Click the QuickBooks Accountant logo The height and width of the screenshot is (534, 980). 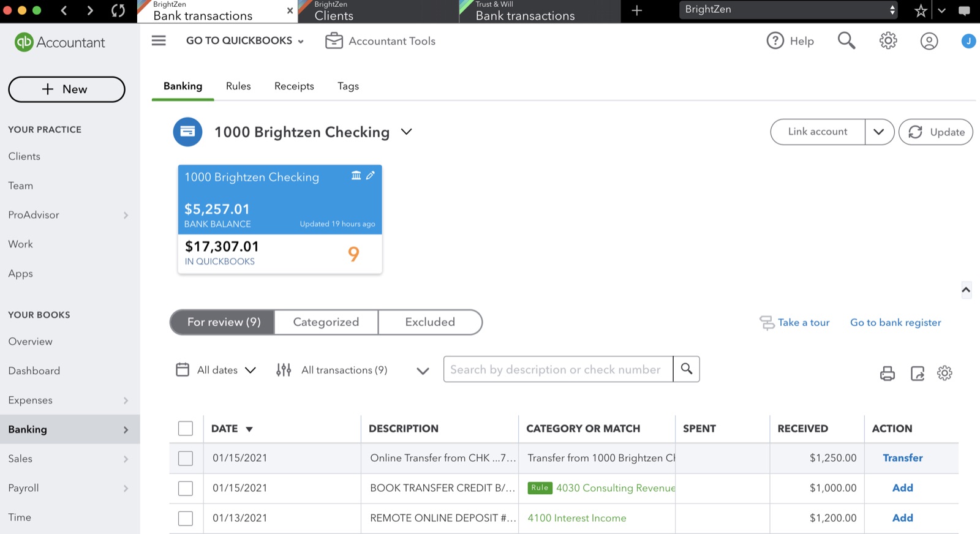click(x=60, y=42)
